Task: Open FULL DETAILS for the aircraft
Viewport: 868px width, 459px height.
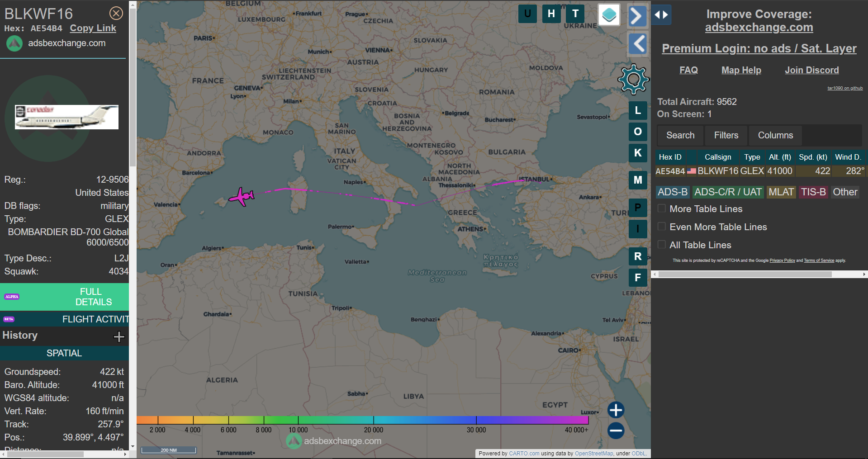Action: click(x=64, y=297)
